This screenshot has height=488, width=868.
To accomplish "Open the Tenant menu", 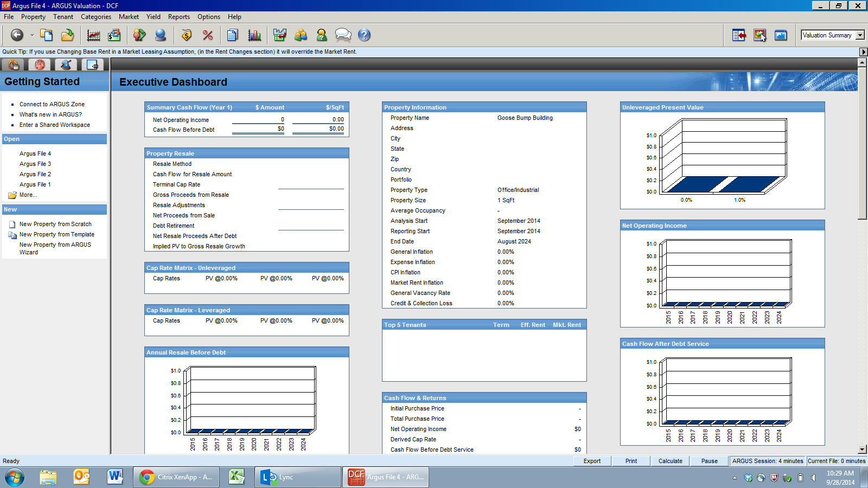I will point(63,17).
